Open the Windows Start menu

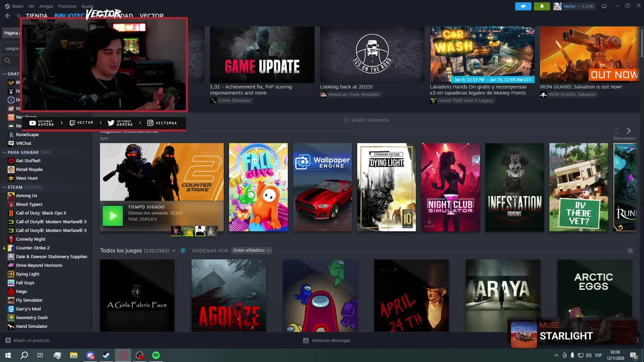(8, 355)
